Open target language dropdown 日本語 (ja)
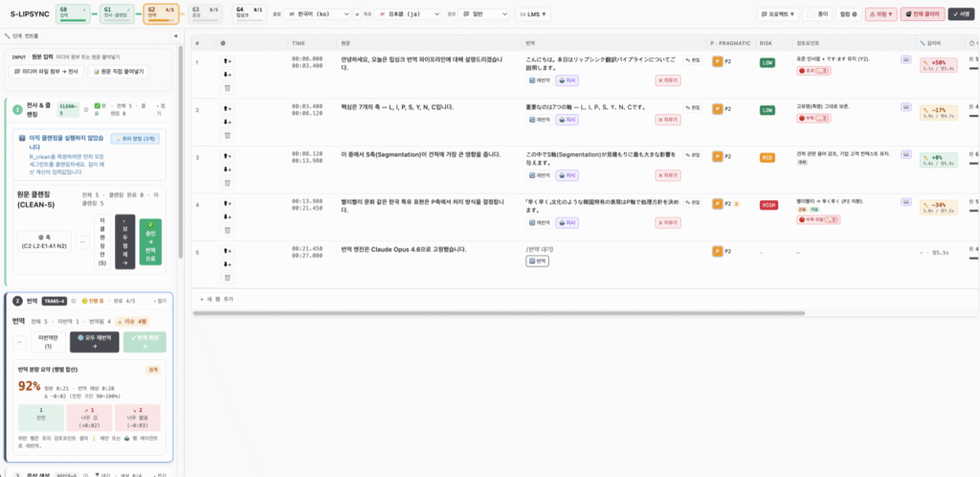The image size is (980, 477). point(408,13)
